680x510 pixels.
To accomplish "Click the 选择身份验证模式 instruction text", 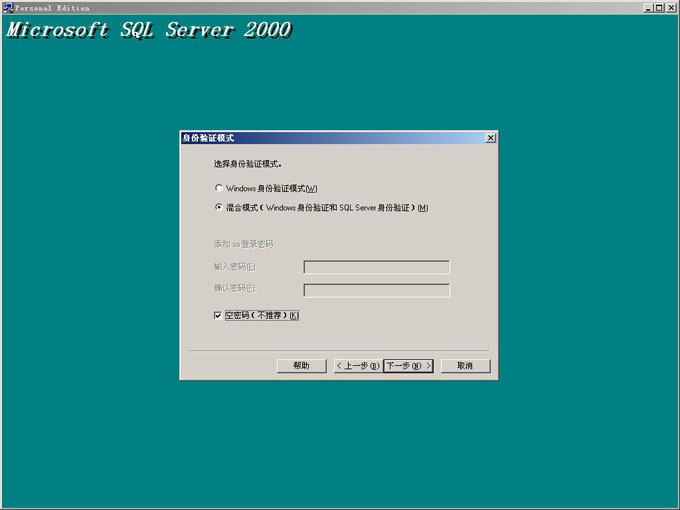I will tap(247, 164).
